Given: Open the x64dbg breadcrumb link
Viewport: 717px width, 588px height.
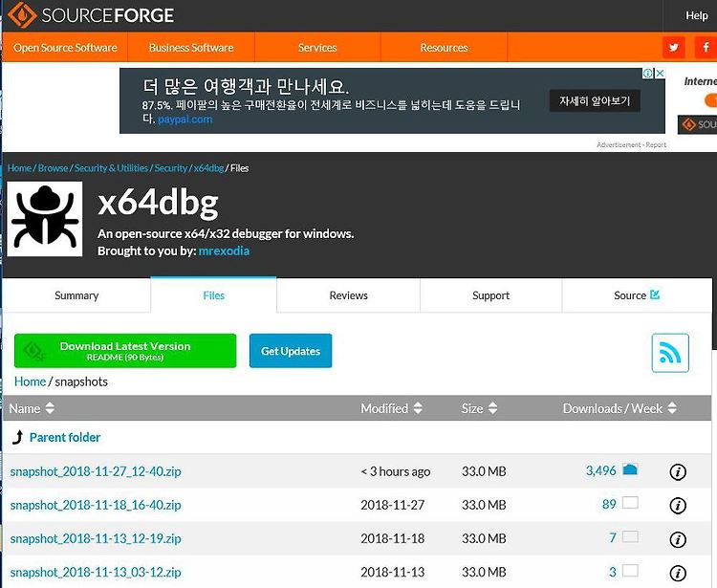Looking at the screenshot, I should [x=208, y=168].
